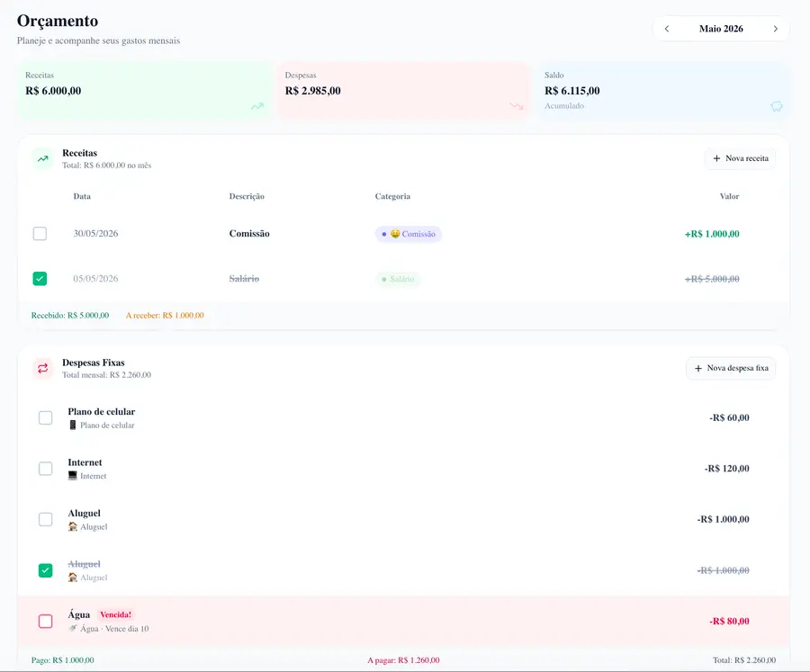Go to previous month with left chevron
This screenshot has height=672, width=810.
(667, 29)
